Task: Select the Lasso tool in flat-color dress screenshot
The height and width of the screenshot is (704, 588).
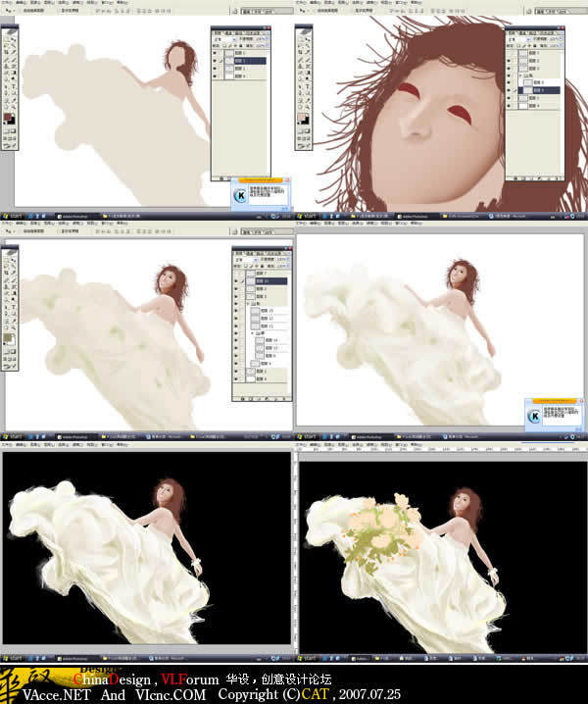Action: point(7,46)
